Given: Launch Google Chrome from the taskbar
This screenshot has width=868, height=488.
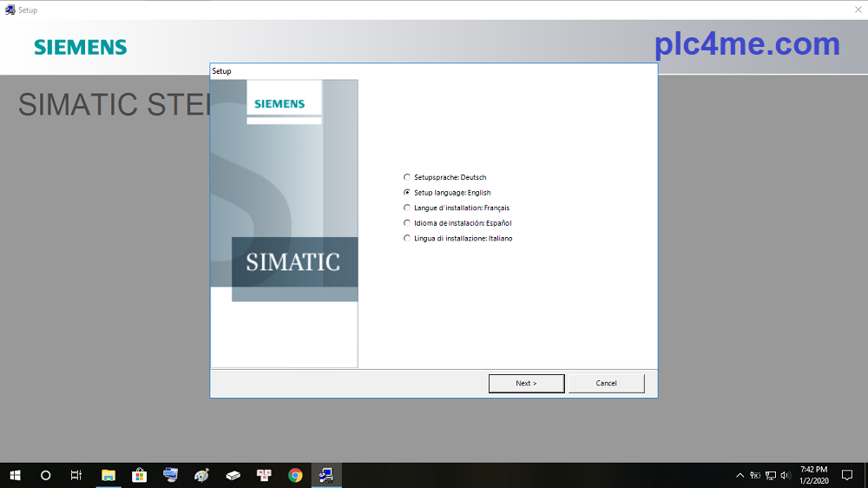Looking at the screenshot, I should [295, 475].
